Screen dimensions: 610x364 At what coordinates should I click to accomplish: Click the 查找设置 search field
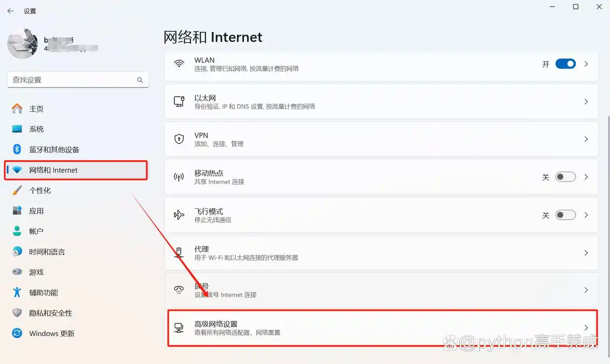[x=78, y=80]
